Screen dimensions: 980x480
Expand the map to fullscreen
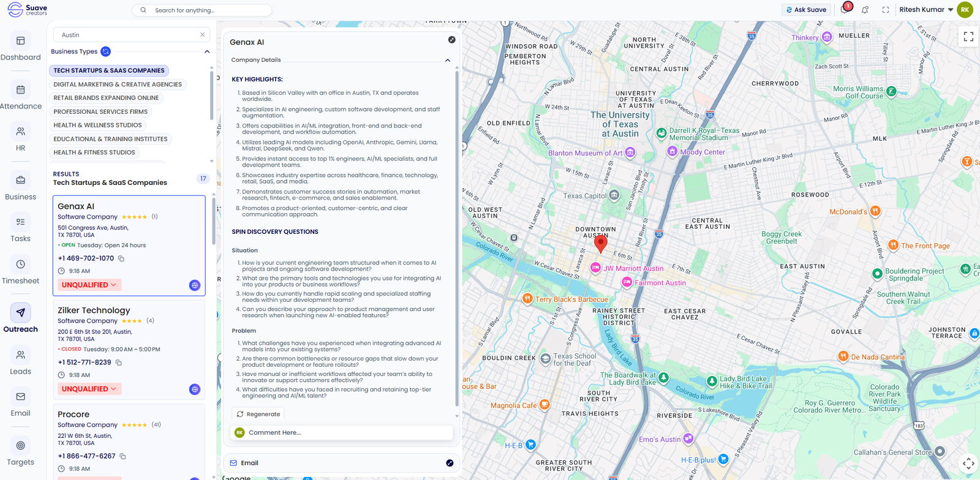tap(968, 37)
